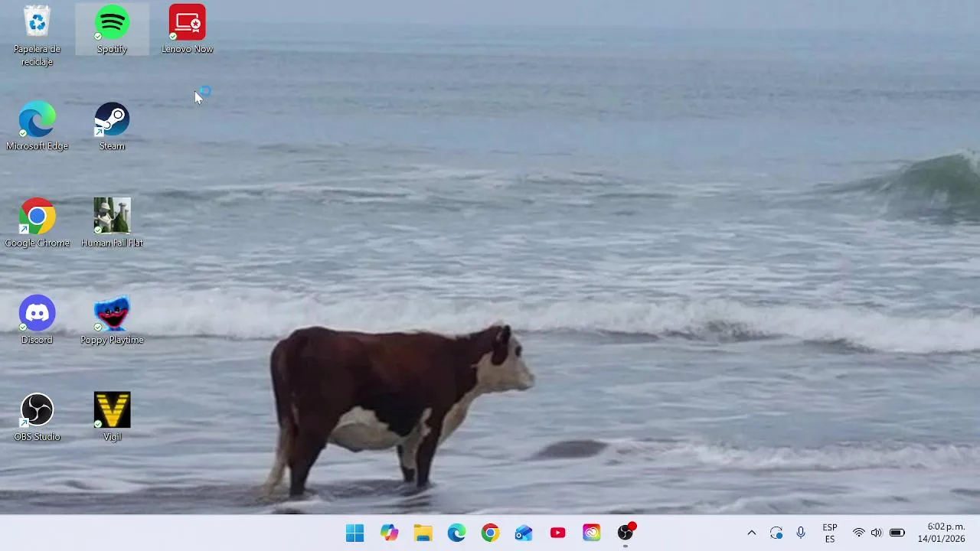Select the Lenovo Now desktop icon

point(188,29)
